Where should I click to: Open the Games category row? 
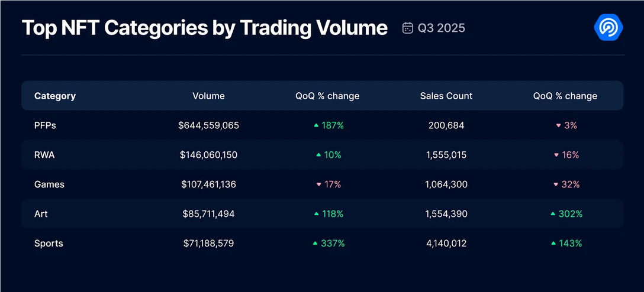[49, 184]
